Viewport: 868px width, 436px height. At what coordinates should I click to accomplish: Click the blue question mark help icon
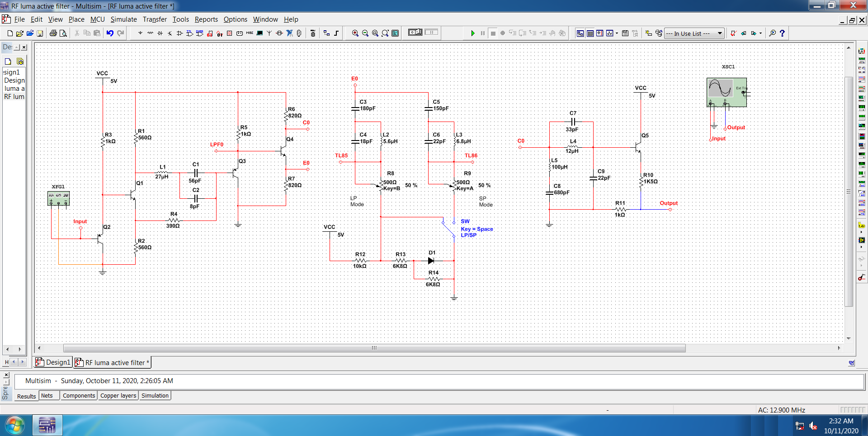tap(782, 33)
